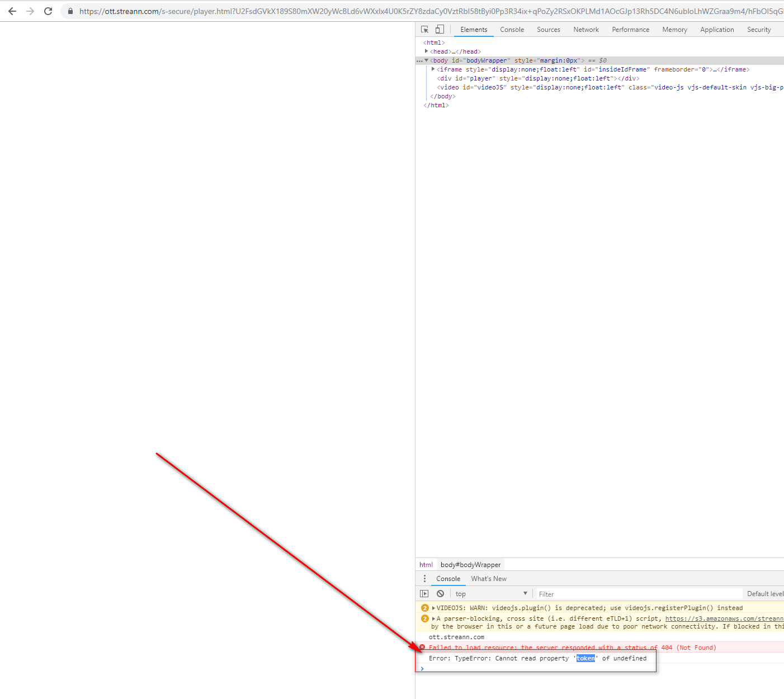Open the 'top' context dropdown

tap(491, 594)
